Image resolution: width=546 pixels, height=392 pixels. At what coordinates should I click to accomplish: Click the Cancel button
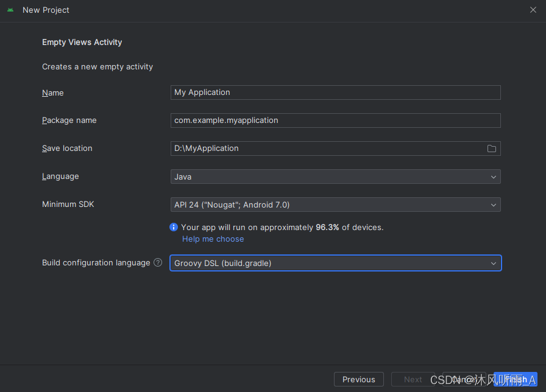(464, 379)
